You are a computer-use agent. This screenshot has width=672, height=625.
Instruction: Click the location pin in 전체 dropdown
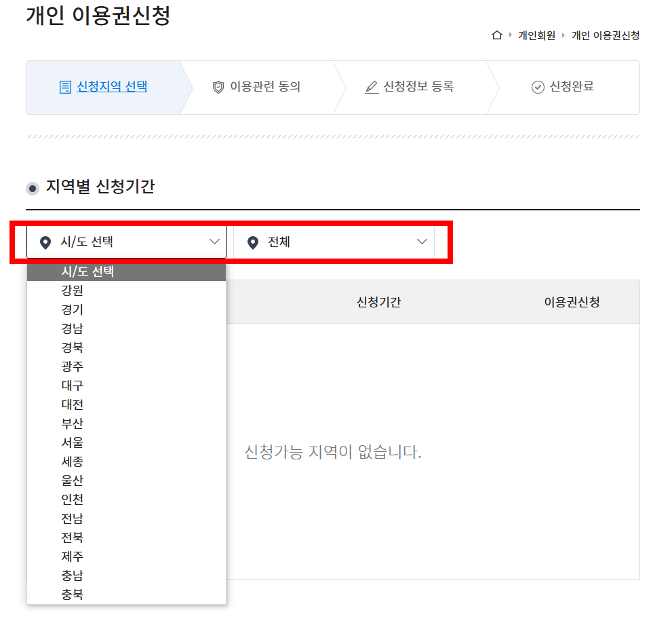pyautogui.click(x=253, y=242)
